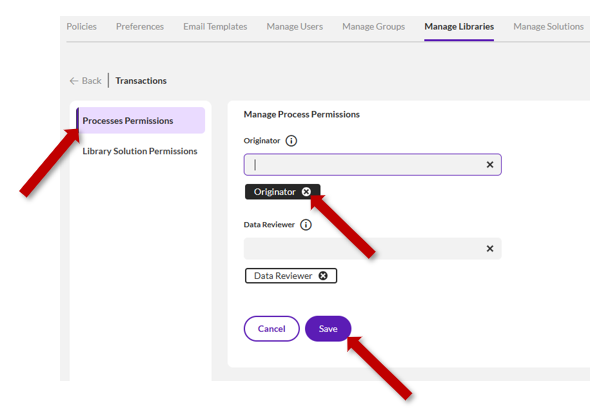The height and width of the screenshot is (420, 610).
Task: Save the process permissions
Action: point(328,329)
